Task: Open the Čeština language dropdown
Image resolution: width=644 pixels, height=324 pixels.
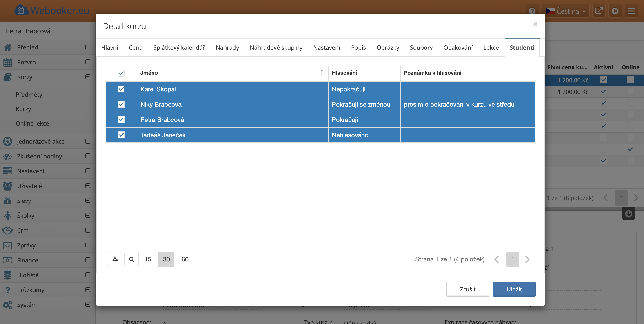Action: coord(566,11)
